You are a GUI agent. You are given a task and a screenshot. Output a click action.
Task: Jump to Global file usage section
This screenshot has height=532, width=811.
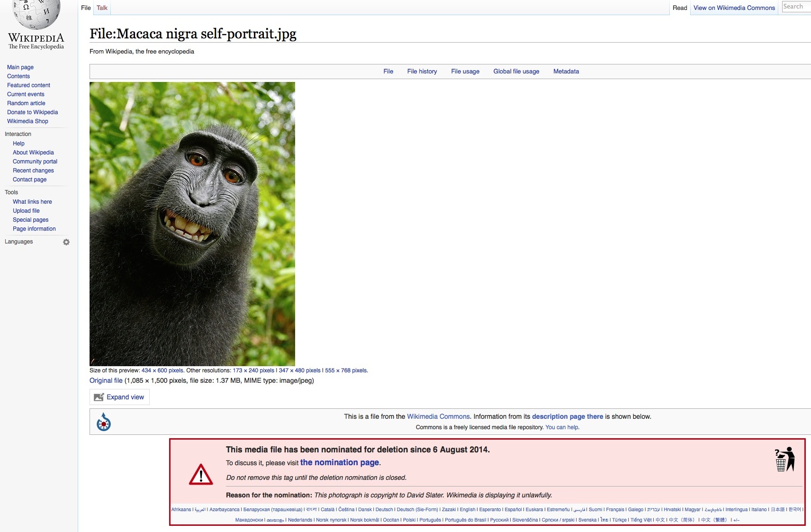click(x=516, y=72)
